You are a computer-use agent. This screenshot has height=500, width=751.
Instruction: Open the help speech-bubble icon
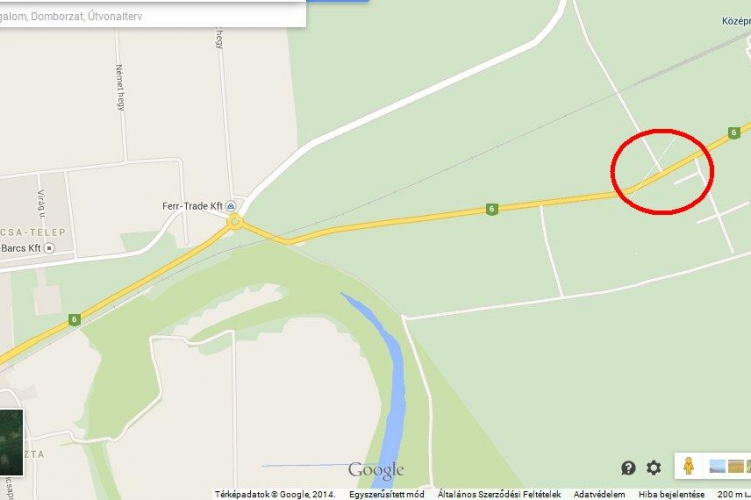point(628,468)
